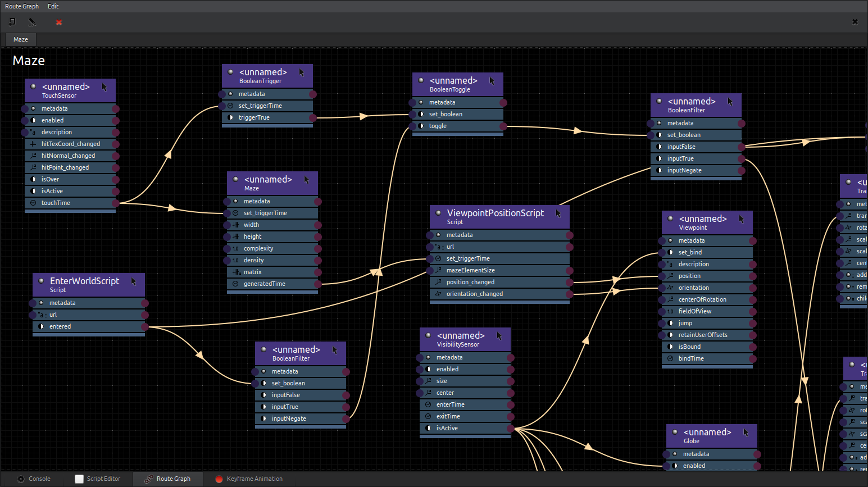Toggle the circle on EnterWorldScript header
The height and width of the screenshot is (487, 868).
point(41,281)
